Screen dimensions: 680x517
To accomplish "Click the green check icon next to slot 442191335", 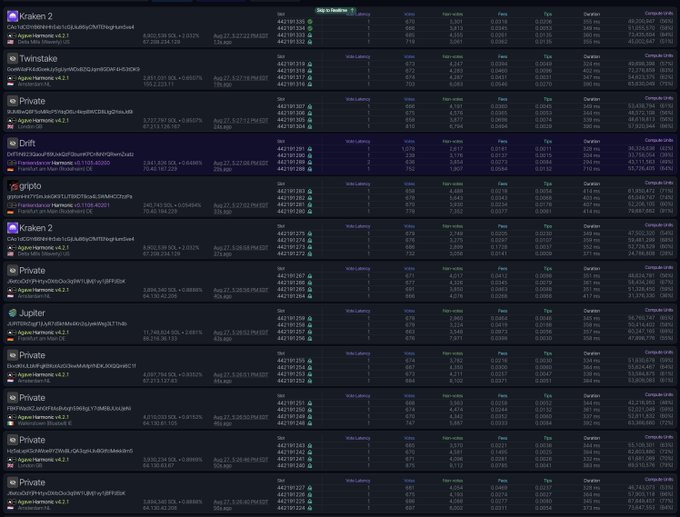I will coord(310,21).
